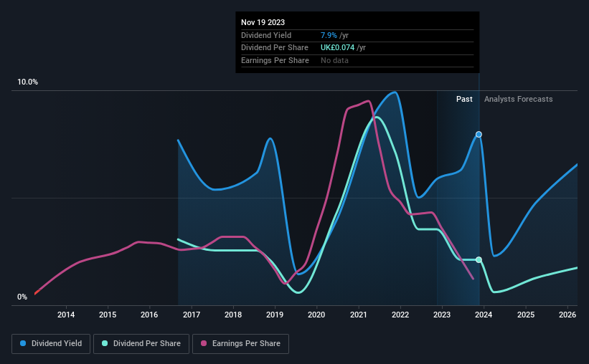Viewport: 589px width, 364px height.
Task: Click the 2018 x-axis label
Action: tap(233, 315)
